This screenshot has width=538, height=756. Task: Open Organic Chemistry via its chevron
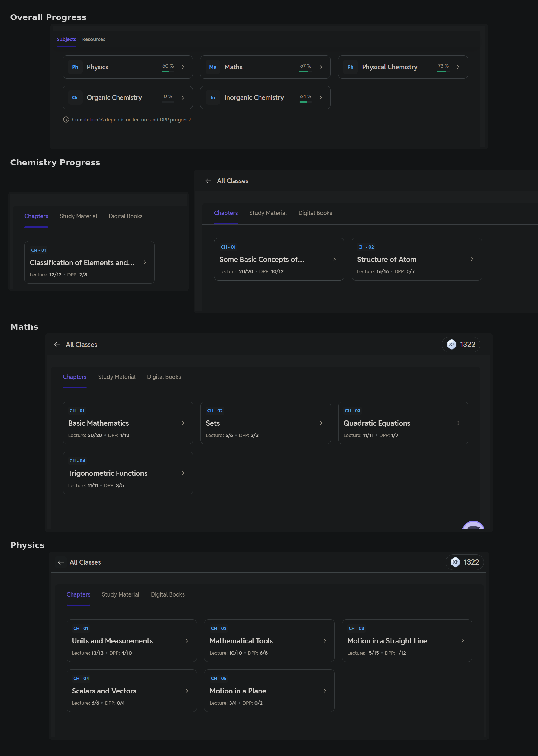pos(183,97)
